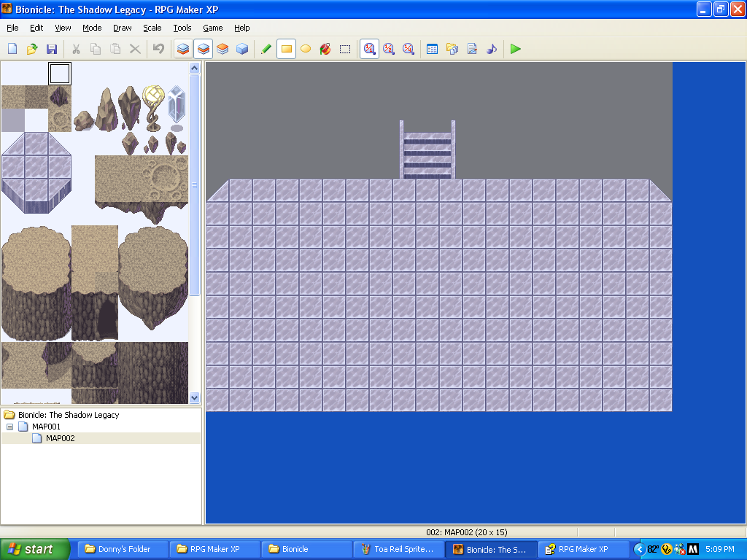Pick the octagonal glass platform tile
747x560 pixels.
click(36, 173)
